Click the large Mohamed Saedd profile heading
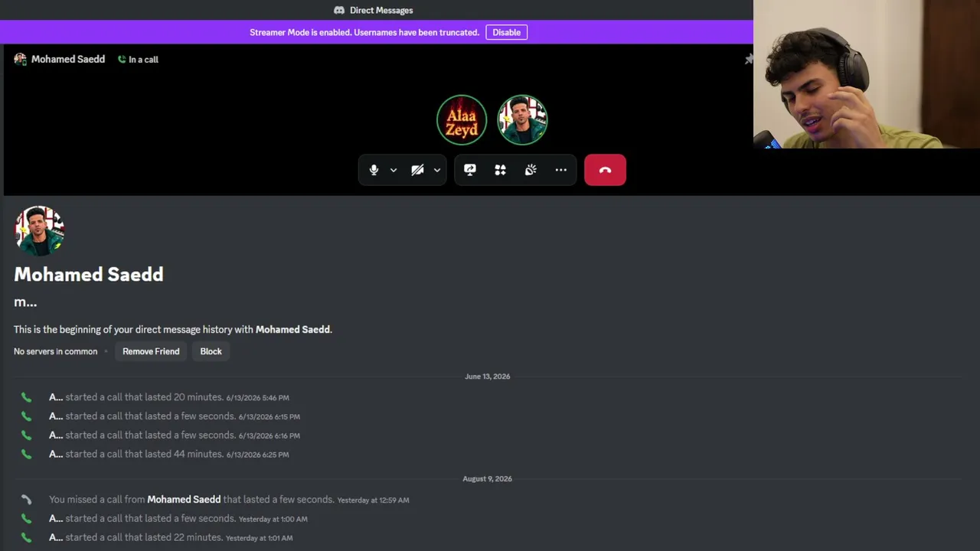 click(89, 274)
